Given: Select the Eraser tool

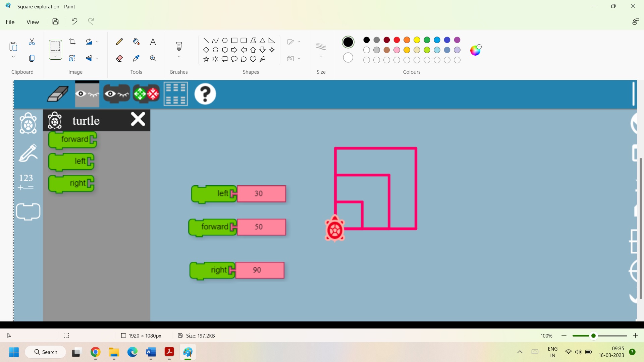Looking at the screenshot, I should click(119, 58).
